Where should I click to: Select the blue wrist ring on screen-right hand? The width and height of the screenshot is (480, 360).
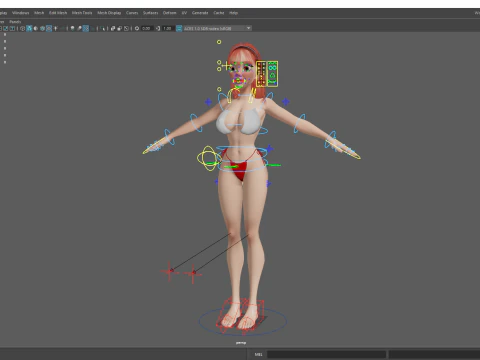click(x=331, y=140)
